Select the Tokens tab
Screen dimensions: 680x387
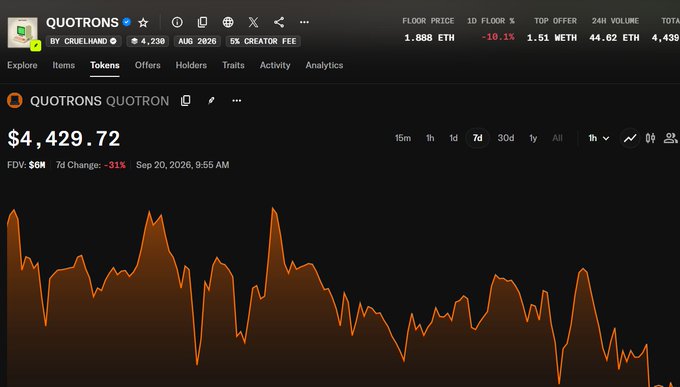pos(105,65)
